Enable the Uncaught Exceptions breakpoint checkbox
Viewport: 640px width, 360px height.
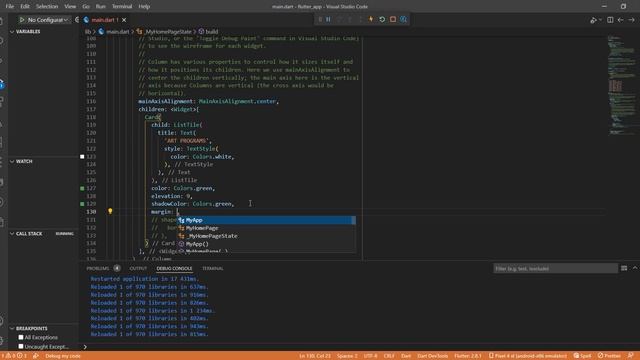coord(21,347)
